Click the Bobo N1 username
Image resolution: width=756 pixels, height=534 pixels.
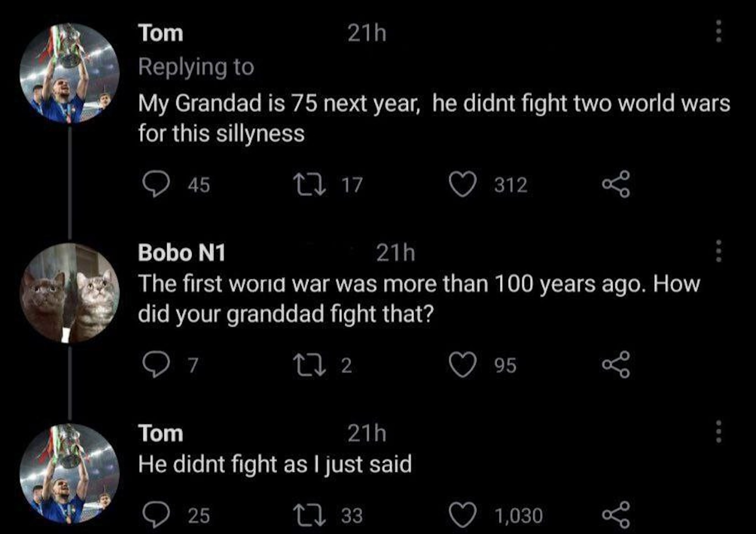click(181, 252)
